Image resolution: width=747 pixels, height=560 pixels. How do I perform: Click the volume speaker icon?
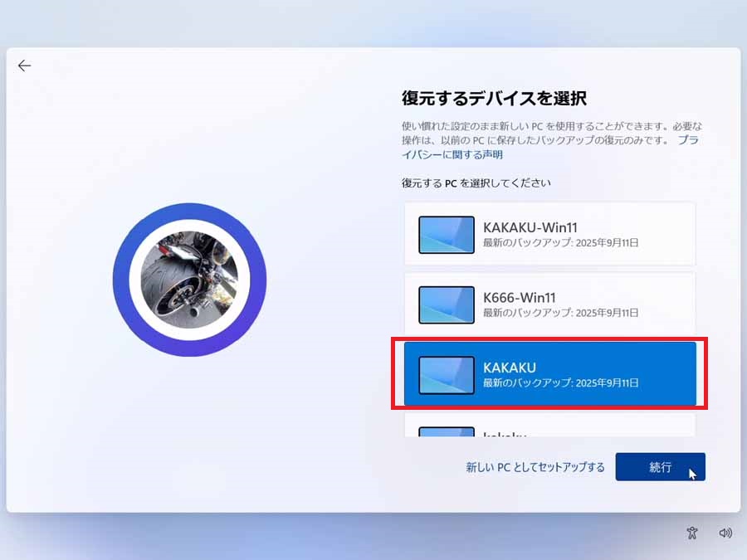tap(725, 533)
